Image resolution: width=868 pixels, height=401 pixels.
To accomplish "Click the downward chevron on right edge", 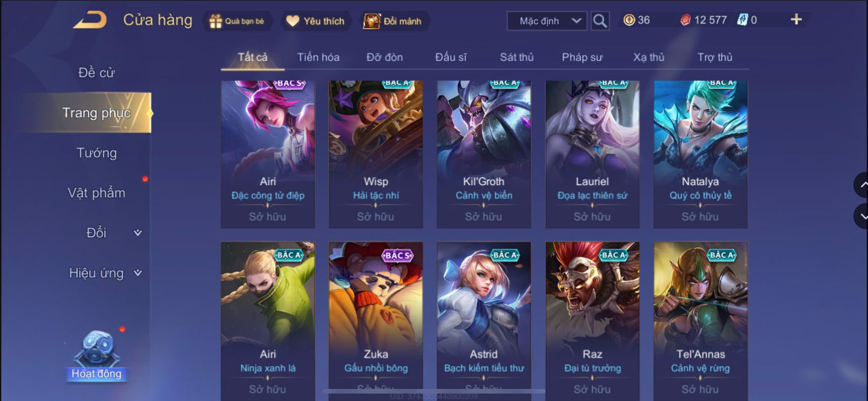I will [861, 216].
